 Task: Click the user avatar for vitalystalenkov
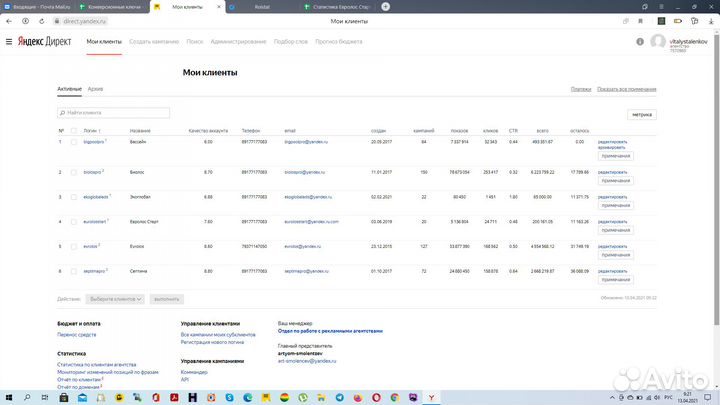pos(657,42)
